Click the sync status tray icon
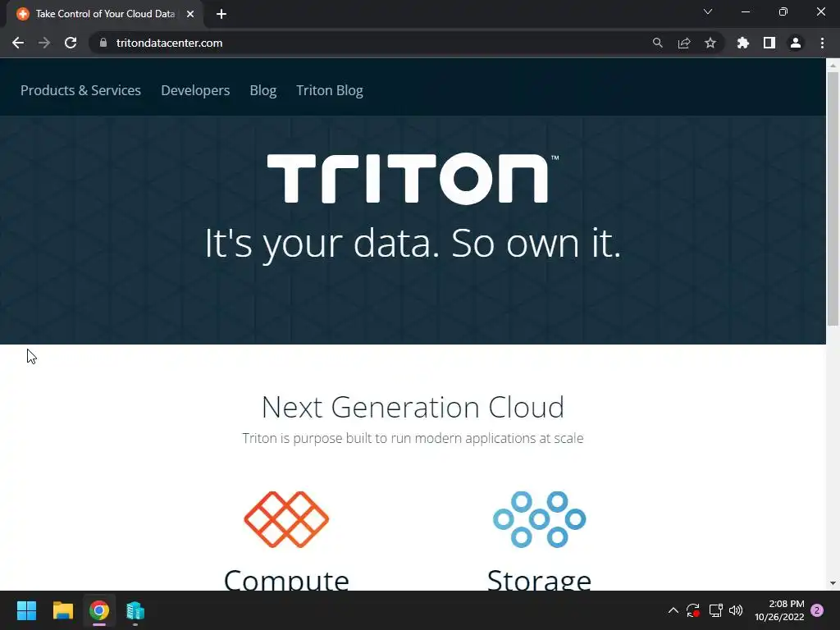The width and height of the screenshot is (840, 630). (x=693, y=610)
